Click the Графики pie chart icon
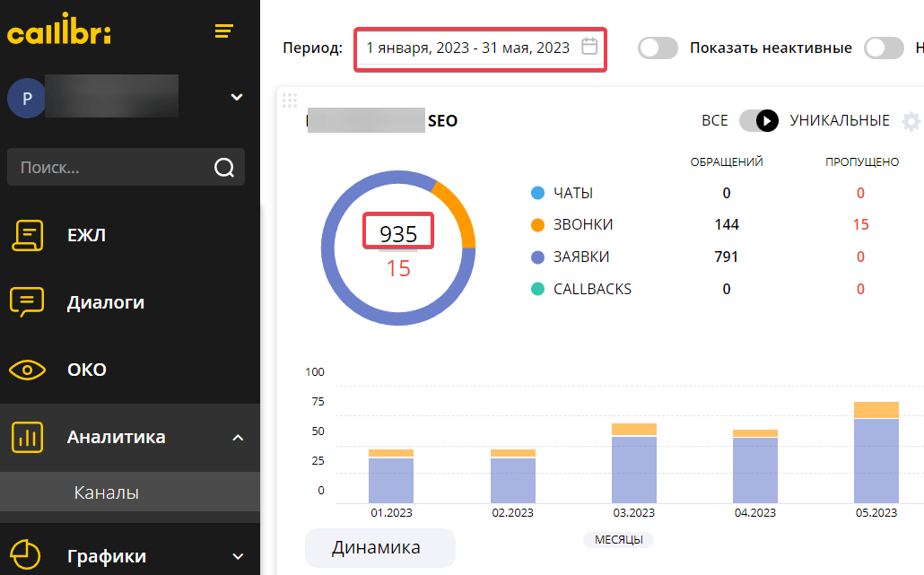924x575 pixels. point(27,555)
